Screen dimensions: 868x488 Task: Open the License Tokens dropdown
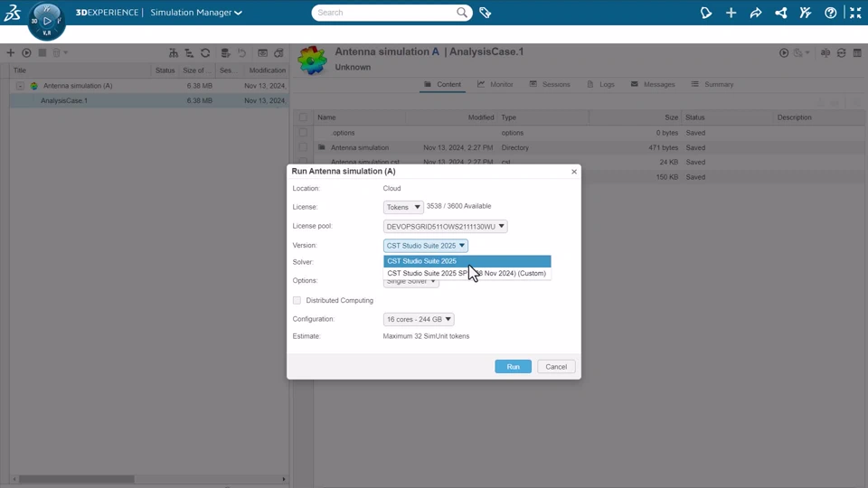403,207
